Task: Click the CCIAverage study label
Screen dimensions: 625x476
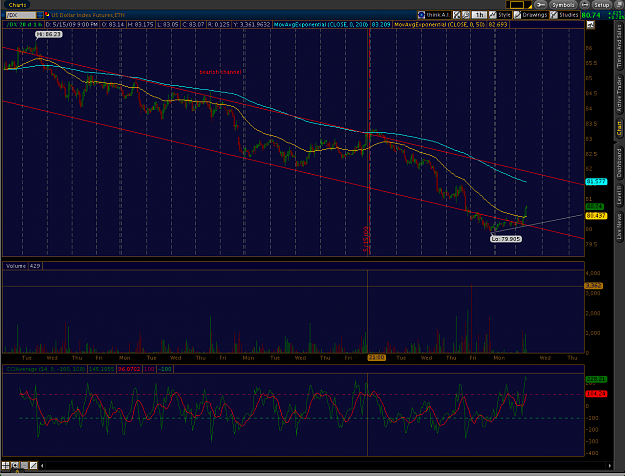Action: pos(45,369)
